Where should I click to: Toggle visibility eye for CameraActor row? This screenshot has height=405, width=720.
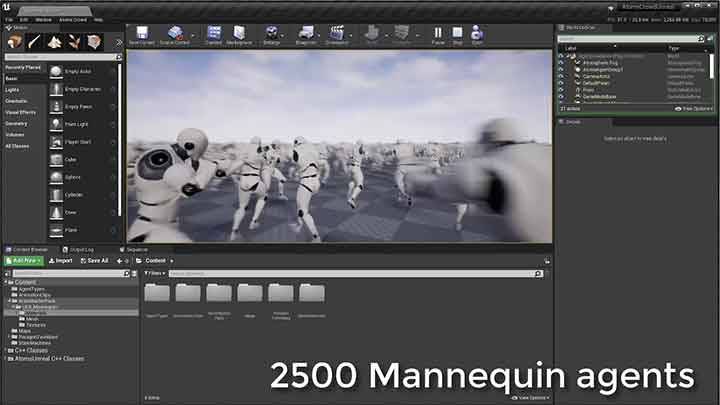pos(561,77)
